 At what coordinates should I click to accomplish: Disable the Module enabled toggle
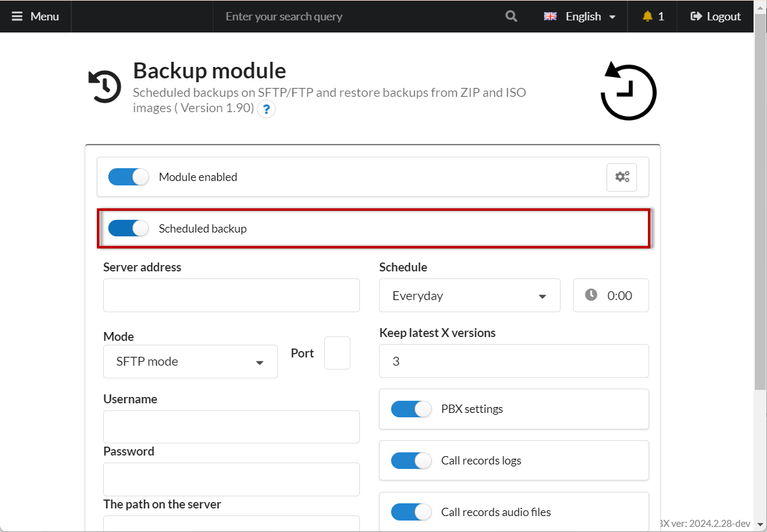point(128,177)
